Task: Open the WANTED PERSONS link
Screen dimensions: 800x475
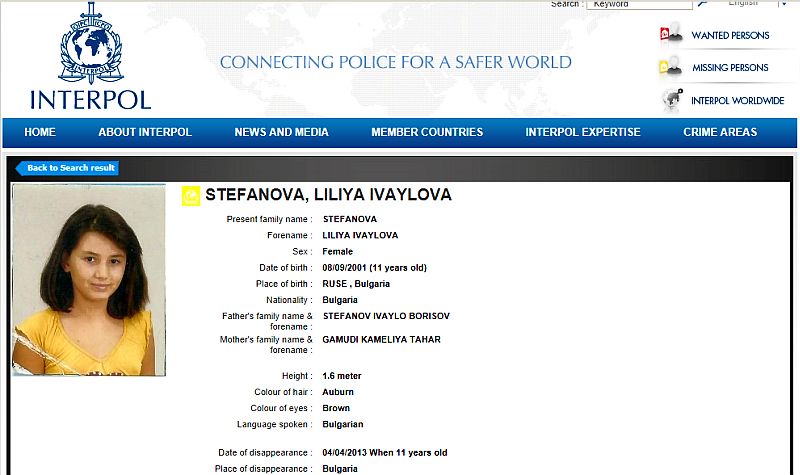Action: click(x=730, y=35)
